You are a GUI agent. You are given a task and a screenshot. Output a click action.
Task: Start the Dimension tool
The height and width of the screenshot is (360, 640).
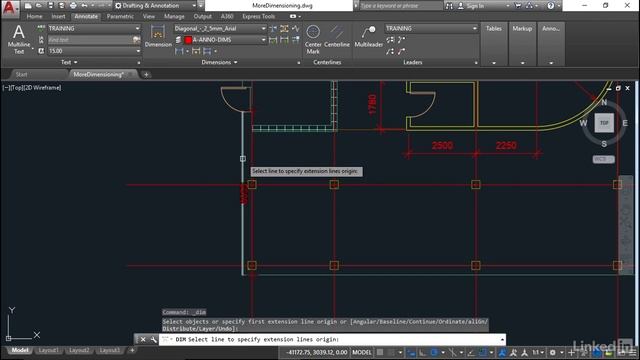tap(158, 36)
